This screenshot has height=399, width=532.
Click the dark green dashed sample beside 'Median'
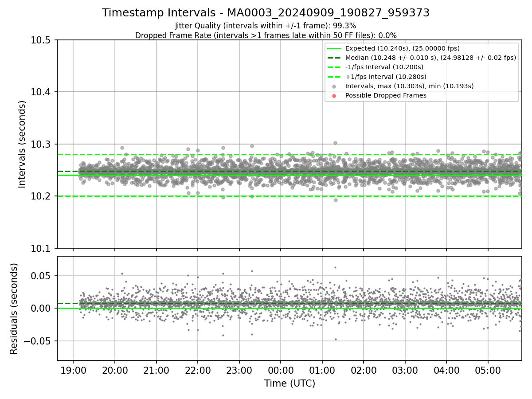tap(334, 58)
